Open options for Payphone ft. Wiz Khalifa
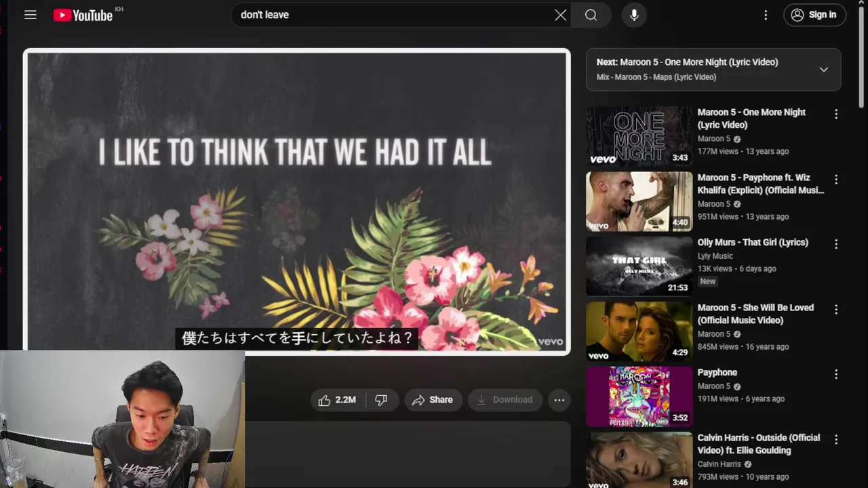The width and height of the screenshot is (868, 488). [x=836, y=180]
